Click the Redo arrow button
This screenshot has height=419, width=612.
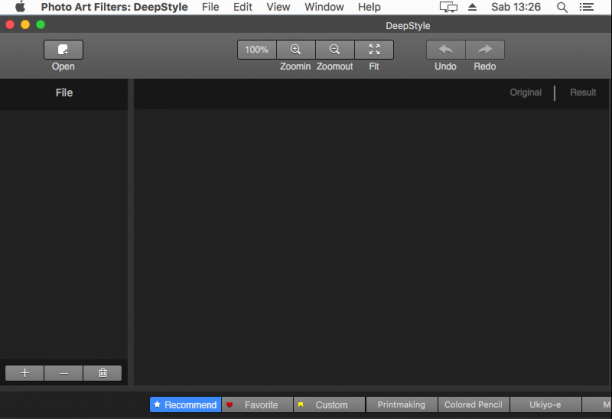[485, 50]
